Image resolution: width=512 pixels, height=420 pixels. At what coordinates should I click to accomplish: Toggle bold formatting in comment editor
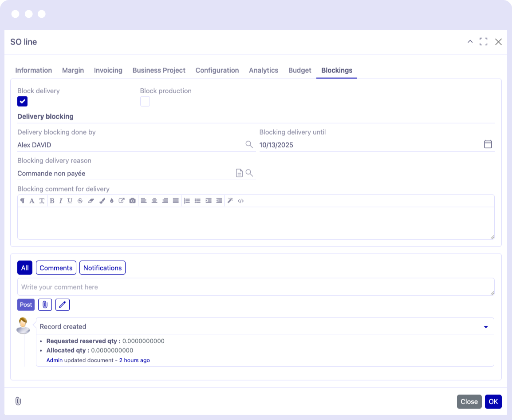coord(52,201)
